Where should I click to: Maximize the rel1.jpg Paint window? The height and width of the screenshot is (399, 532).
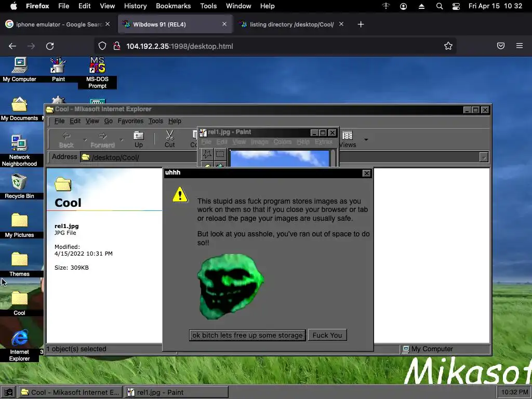click(323, 132)
